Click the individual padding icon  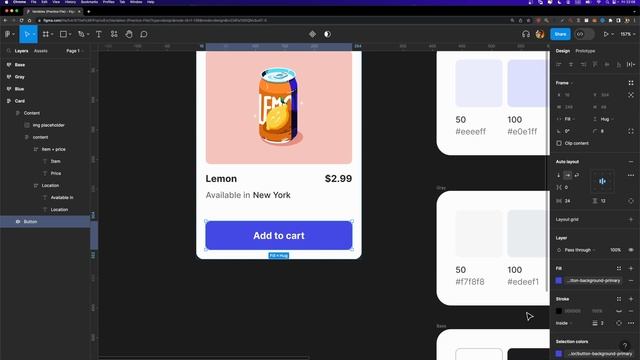(631, 201)
